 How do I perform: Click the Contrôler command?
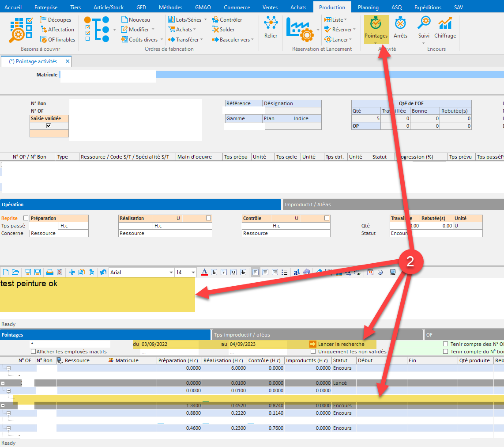pyautogui.click(x=227, y=19)
